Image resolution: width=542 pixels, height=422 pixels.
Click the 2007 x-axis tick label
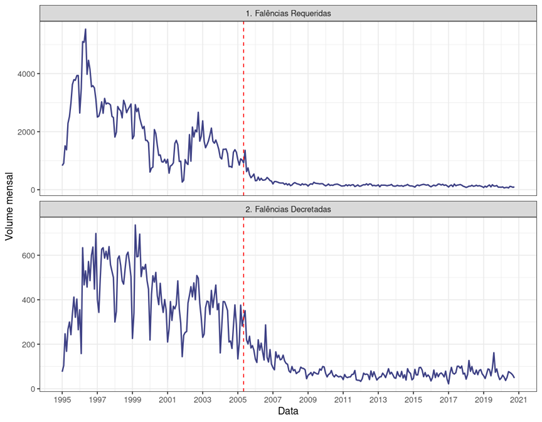(x=273, y=400)
